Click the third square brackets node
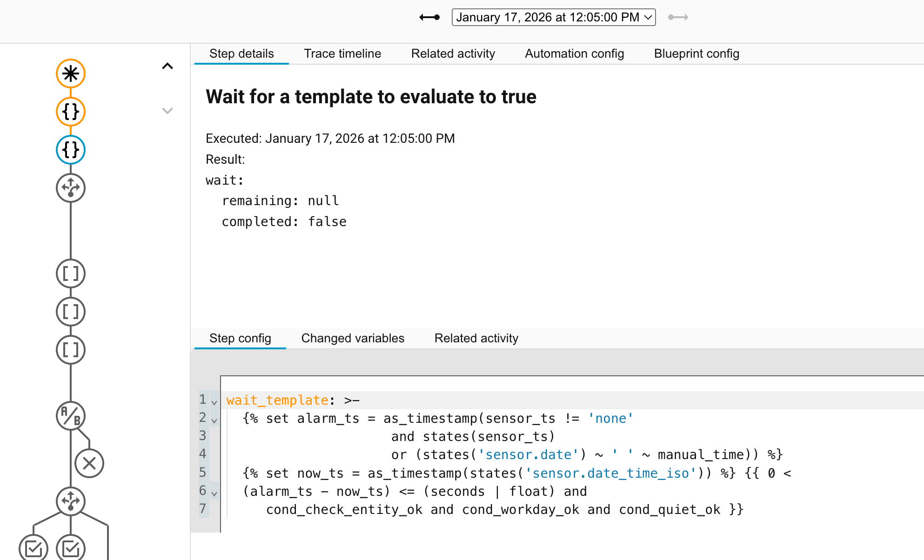 71,350
